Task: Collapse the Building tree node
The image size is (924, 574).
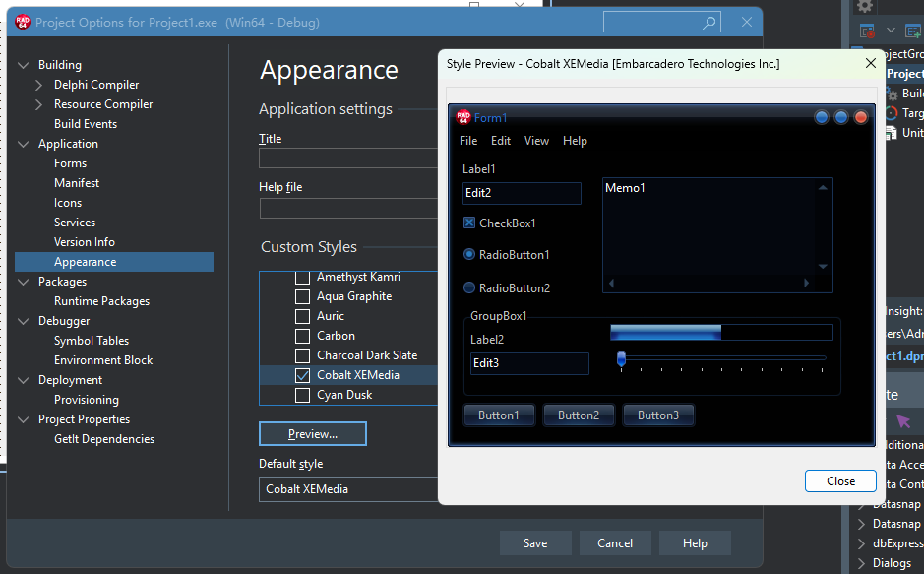Action: (x=23, y=65)
